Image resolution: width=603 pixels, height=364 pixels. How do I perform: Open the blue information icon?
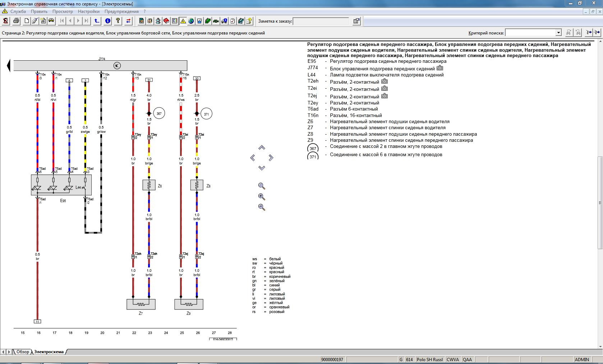(107, 21)
